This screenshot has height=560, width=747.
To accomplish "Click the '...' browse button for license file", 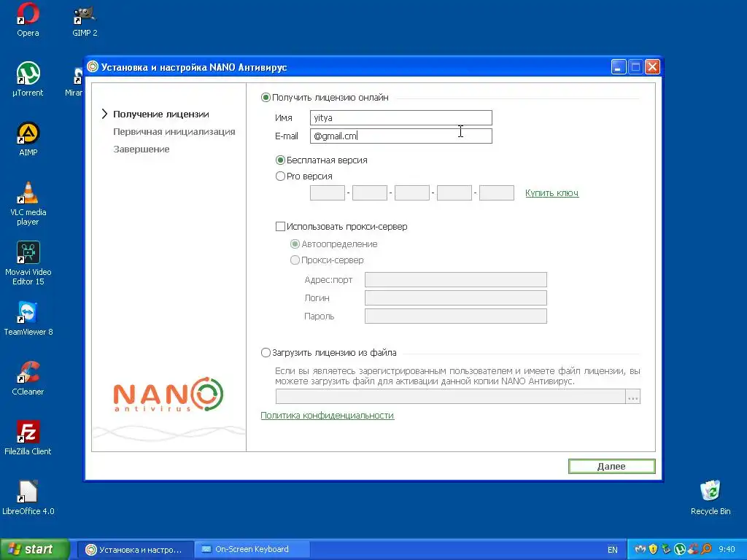I will [633, 396].
